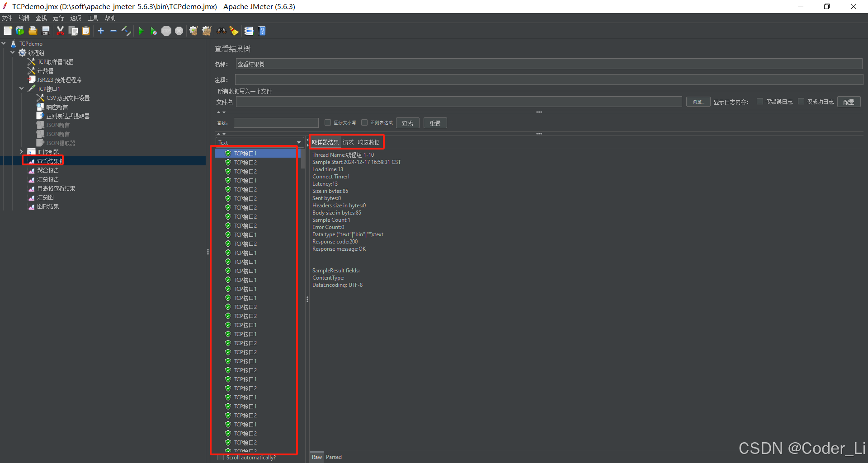The width and height of the screenshot is (868, 463).
Task: Select the 响应断言 tree item
Action: (x=57, y=107)
